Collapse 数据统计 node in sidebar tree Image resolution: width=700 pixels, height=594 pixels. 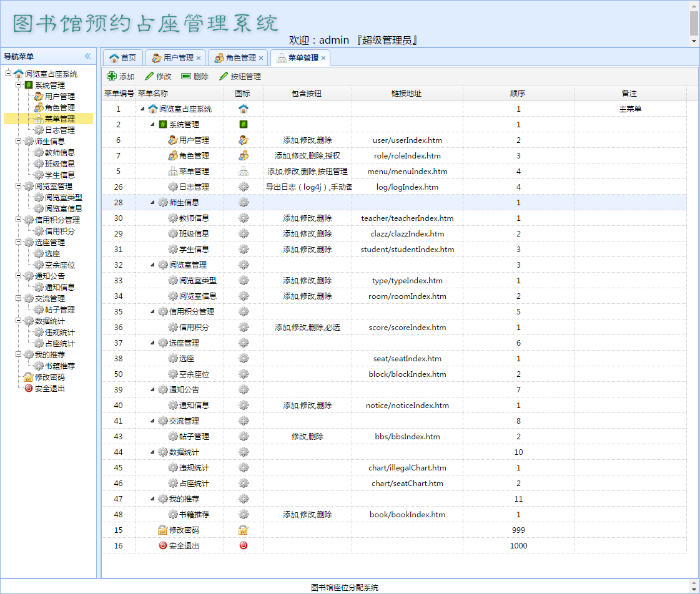pyautogui.click(x=18, y=320)
